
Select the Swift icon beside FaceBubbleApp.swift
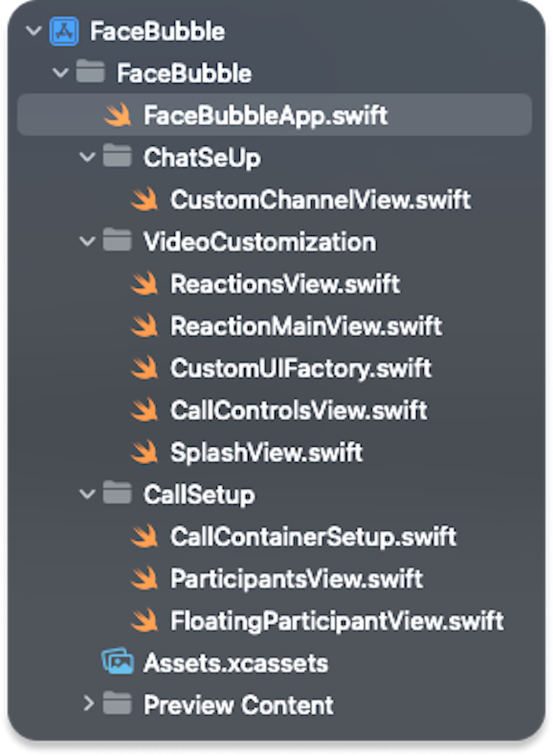(118, 116)
